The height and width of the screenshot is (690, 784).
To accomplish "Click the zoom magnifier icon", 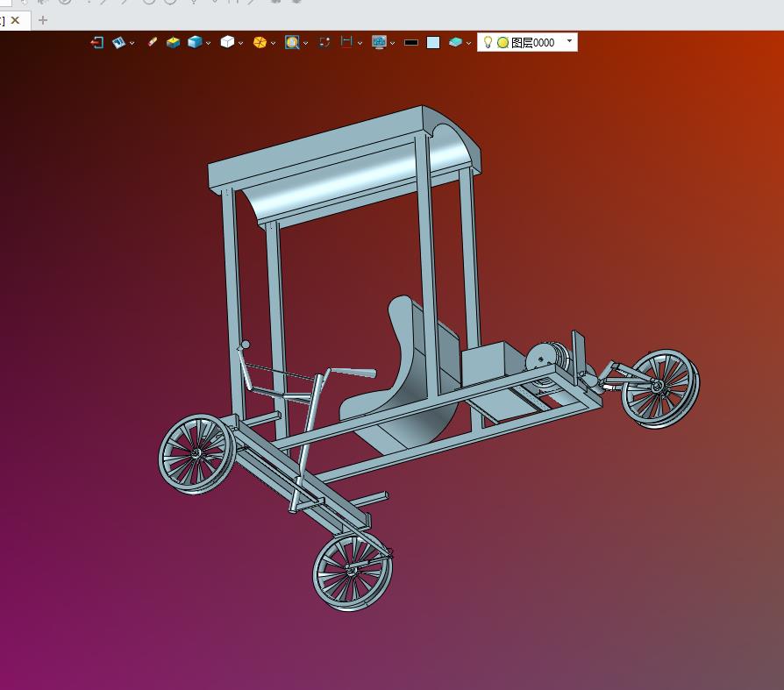I will click(292, 42).
